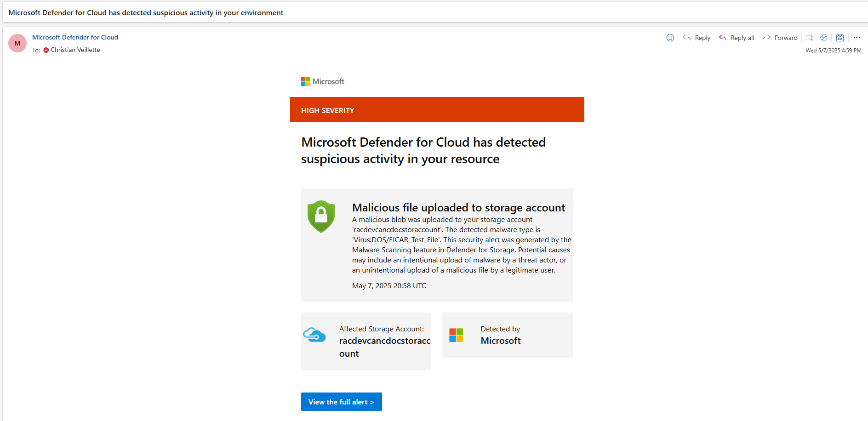868x421 pixels.
Task: Click the emoji reaction smiley icon
Action: point(670,38)
